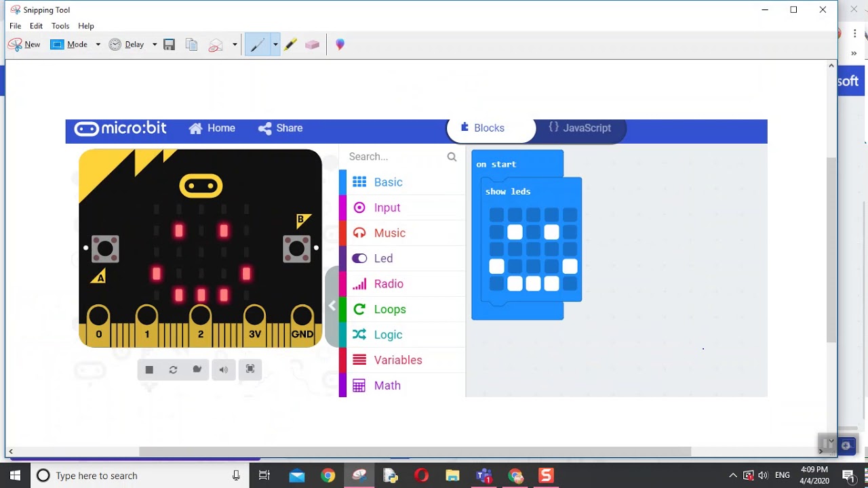Click button A on the simulated micro:bit
The image size is (868, 488).
105,249
